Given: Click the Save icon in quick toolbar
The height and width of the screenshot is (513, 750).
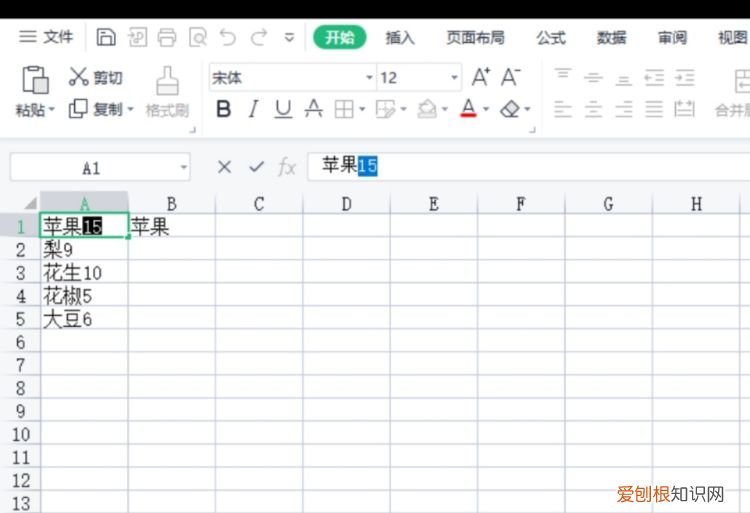Looking at the screenshot, I should click(x=106, y=38).
